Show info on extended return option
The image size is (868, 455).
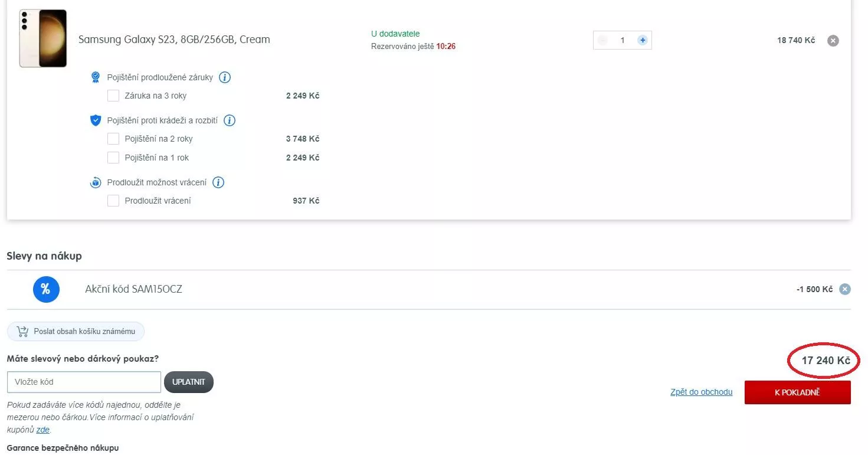tap(218, 182)
